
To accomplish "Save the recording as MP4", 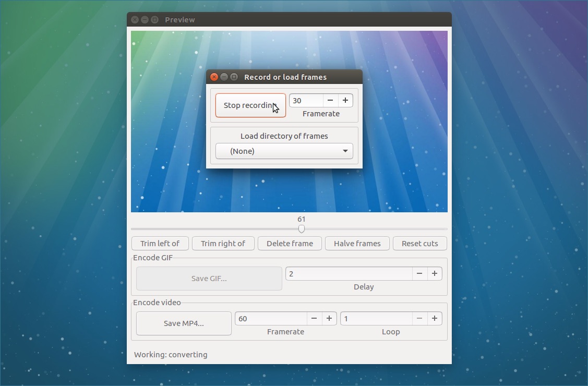I will click(183, 323).
